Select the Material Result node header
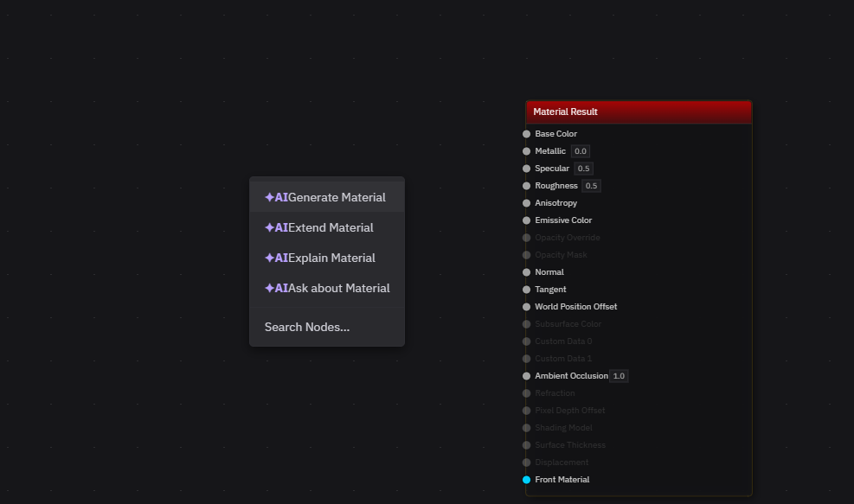Viewport: 854px width, 504px height. coord(638,112)
